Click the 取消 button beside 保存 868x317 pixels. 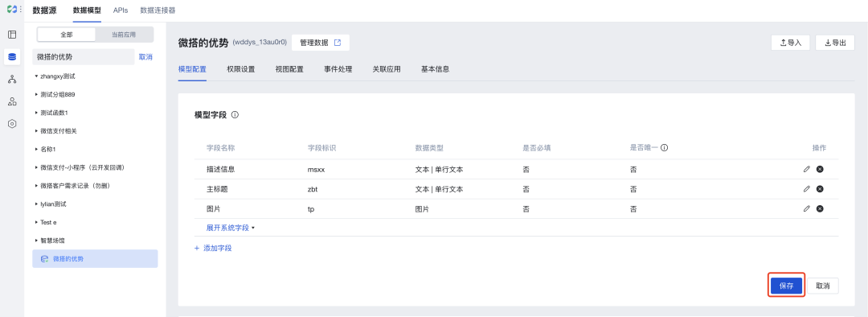point(823,286)
